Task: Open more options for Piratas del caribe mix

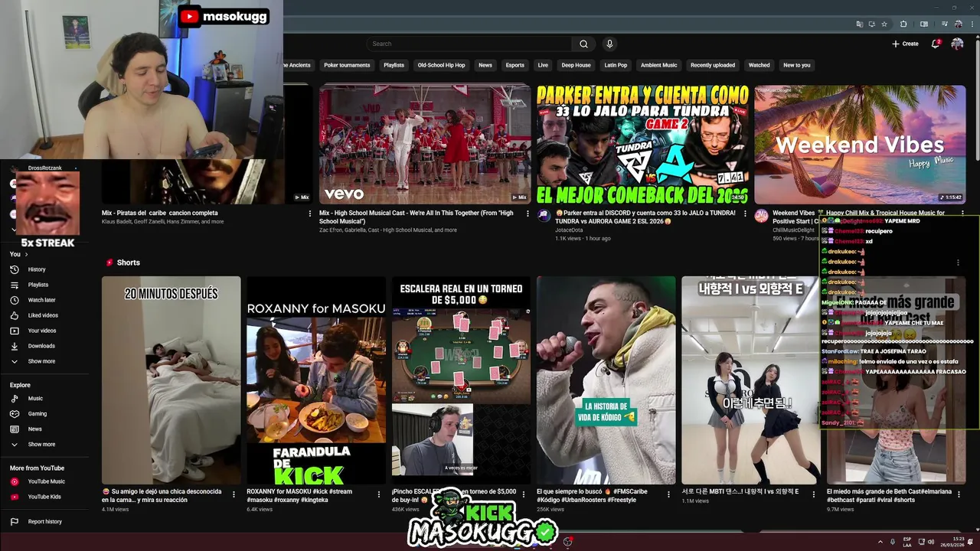Action: pos(309,214)
